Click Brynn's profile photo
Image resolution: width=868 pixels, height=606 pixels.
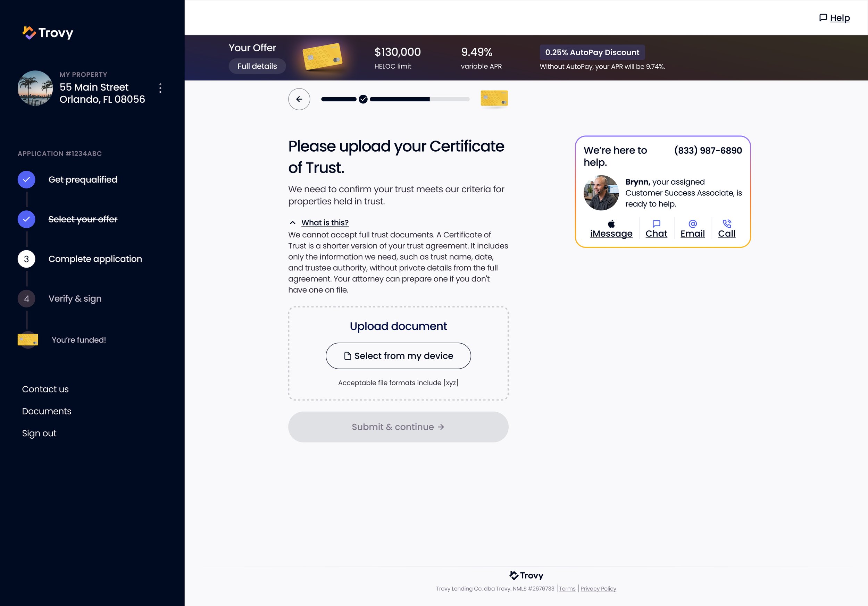(601, 193)
